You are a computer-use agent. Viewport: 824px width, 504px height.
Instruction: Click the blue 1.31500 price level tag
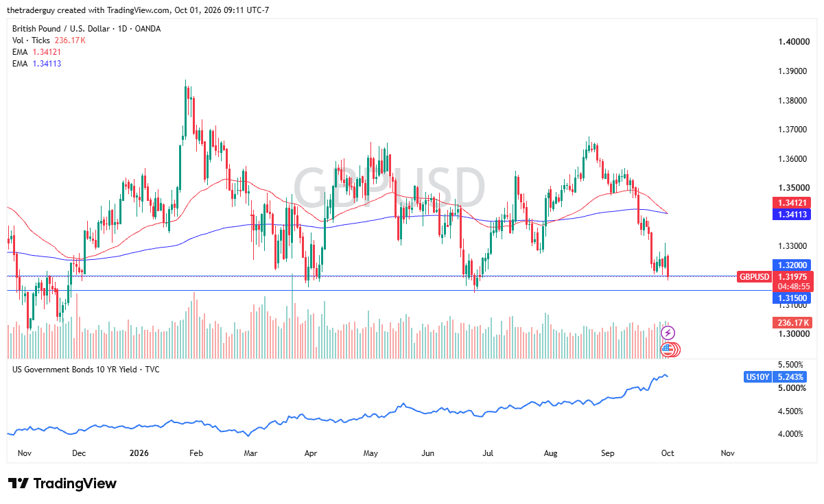coord(792,298)
